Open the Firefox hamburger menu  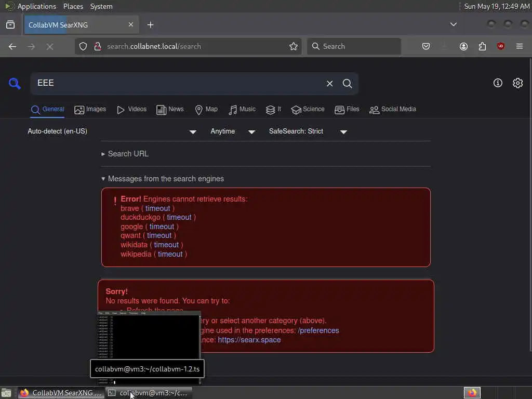(520, 46)
